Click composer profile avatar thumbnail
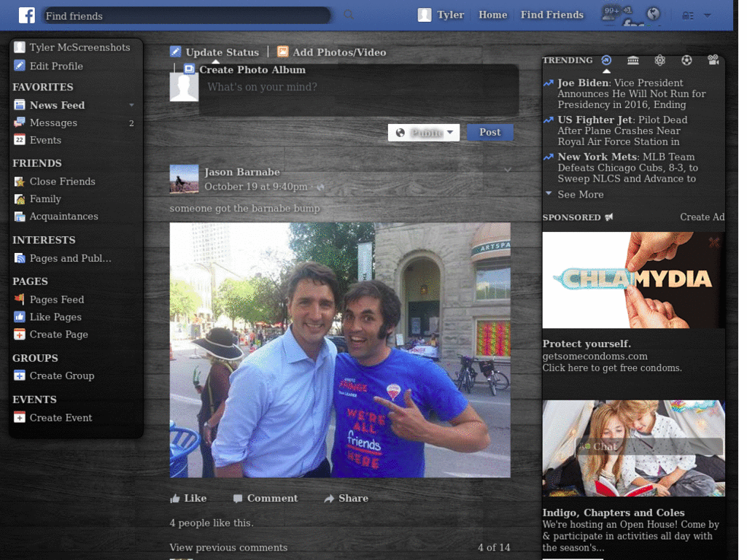The image size is (747, 560). tap(184, 87)
